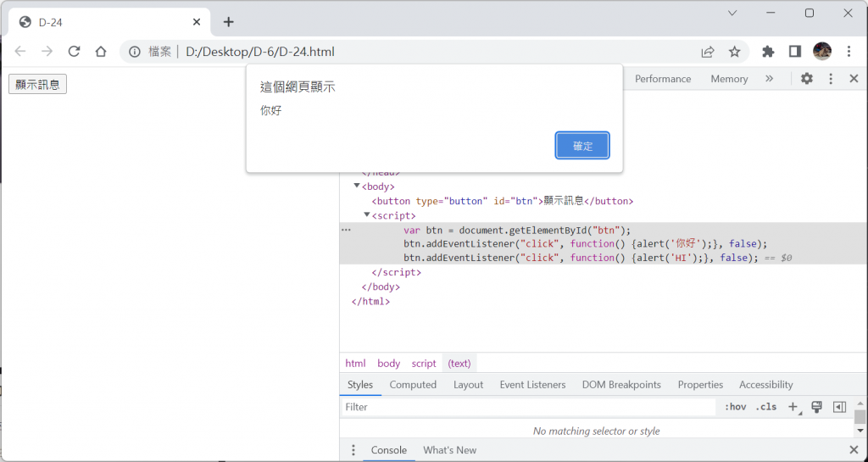Viewport: 868px width, 462px height.
Task: Close the DevTools panel
Action: [854, 79]
